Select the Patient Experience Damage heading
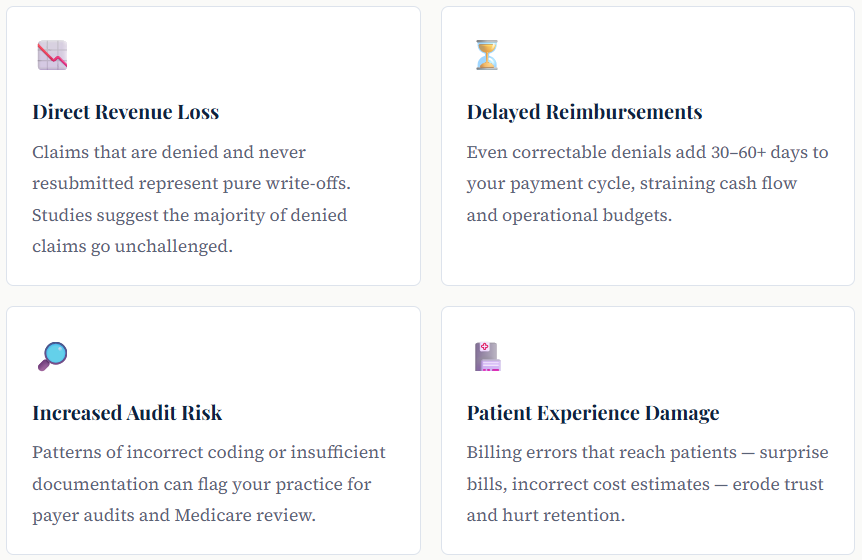 [592, 413]
